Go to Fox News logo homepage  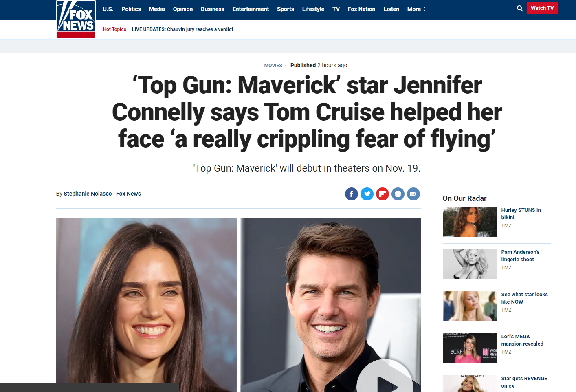[x=76, y=19]
